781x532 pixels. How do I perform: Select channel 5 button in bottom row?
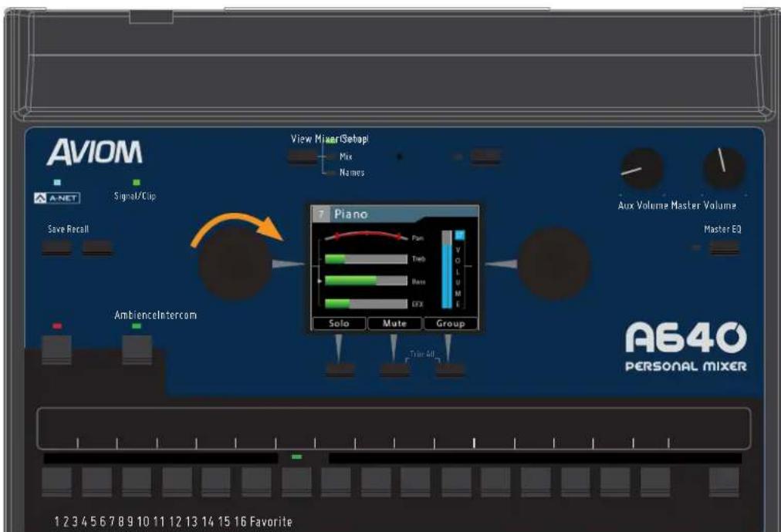pos(216,482)
